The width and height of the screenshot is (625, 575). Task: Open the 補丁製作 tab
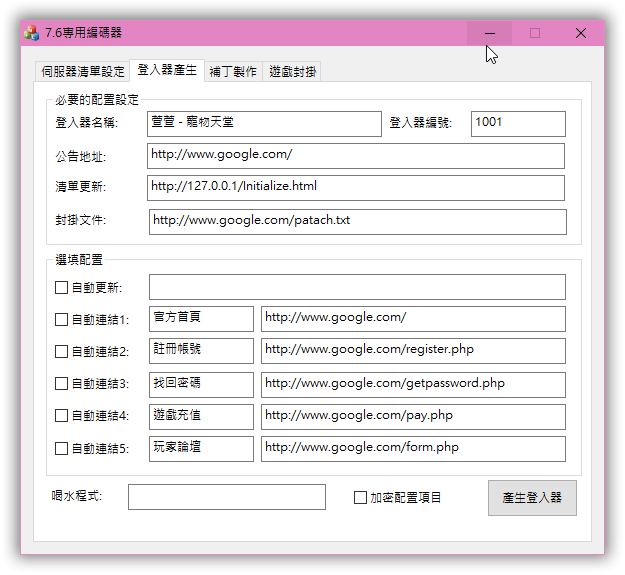[x=233, y=72]
